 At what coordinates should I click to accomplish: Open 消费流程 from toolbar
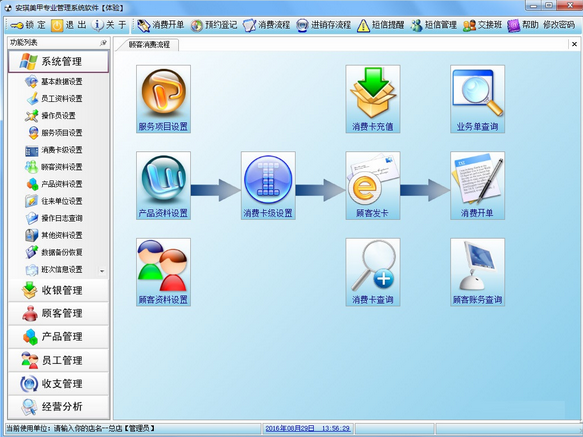(x=266, y=25)
